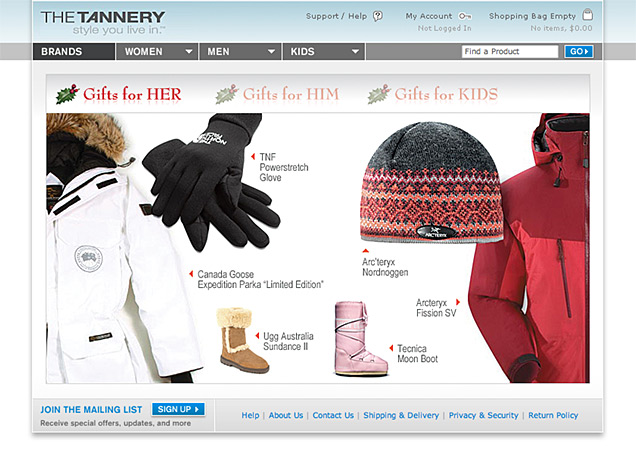636x459 pixels.
Task: Click the red arrow next to TNF Powerstretch Glove
Action: [x=253, y=157]
